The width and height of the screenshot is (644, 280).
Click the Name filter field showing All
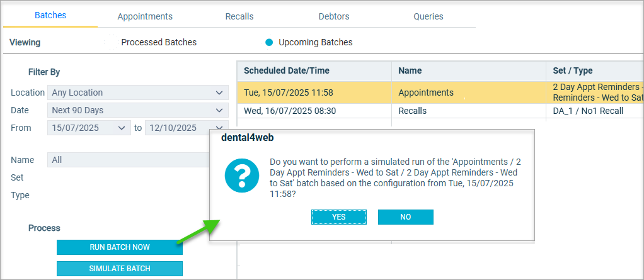(x=129, y=160)
